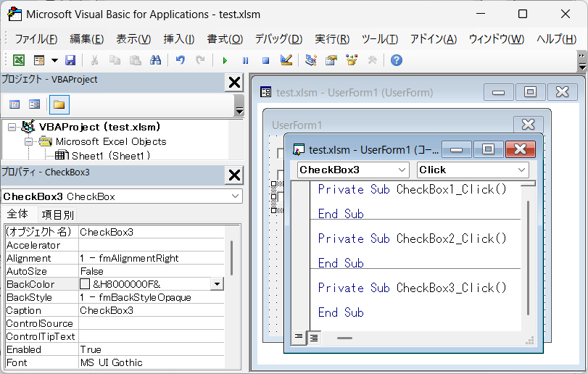Click the Enabled True value
The image size is (588, 374).
[152, 349]
